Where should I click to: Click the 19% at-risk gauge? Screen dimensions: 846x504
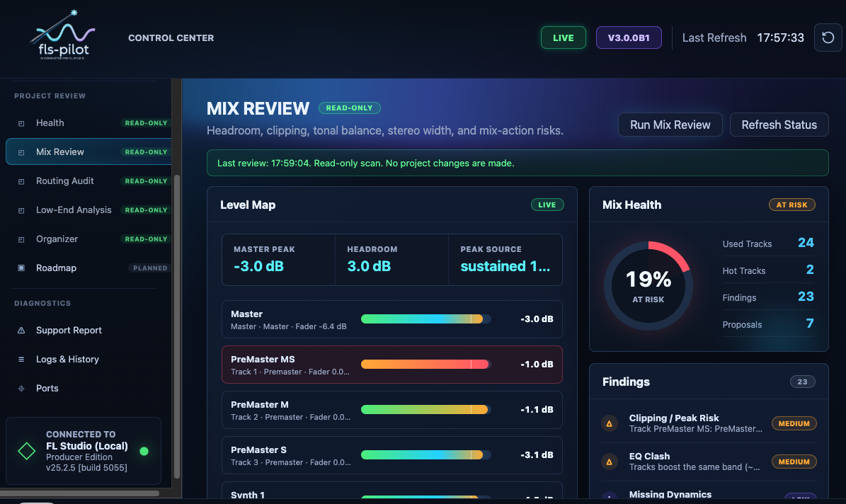(x=648, y=286)
